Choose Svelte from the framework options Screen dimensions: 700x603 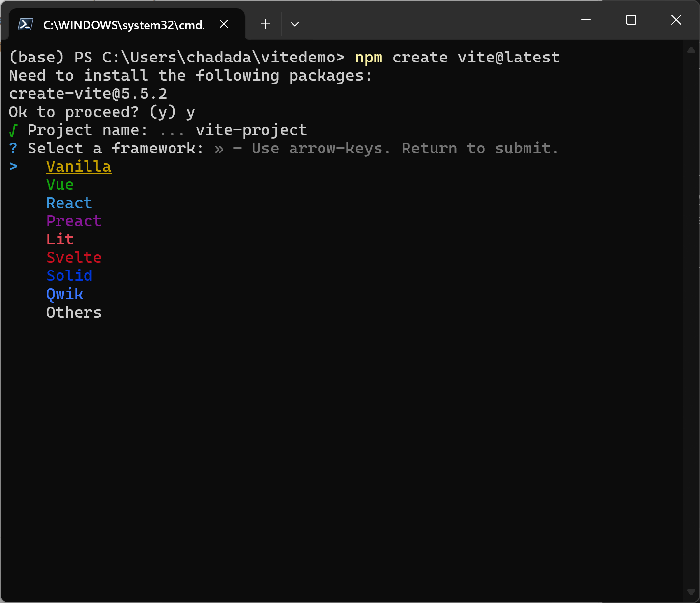[74, 258]
